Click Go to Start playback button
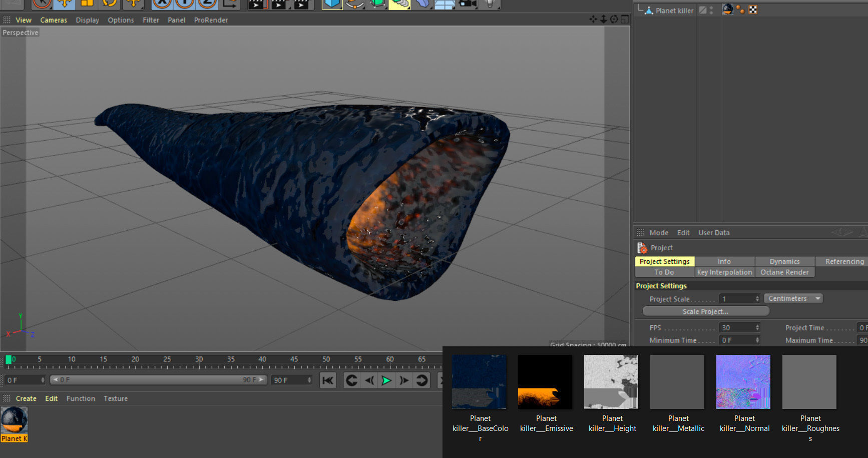 (x=328, y=380)
